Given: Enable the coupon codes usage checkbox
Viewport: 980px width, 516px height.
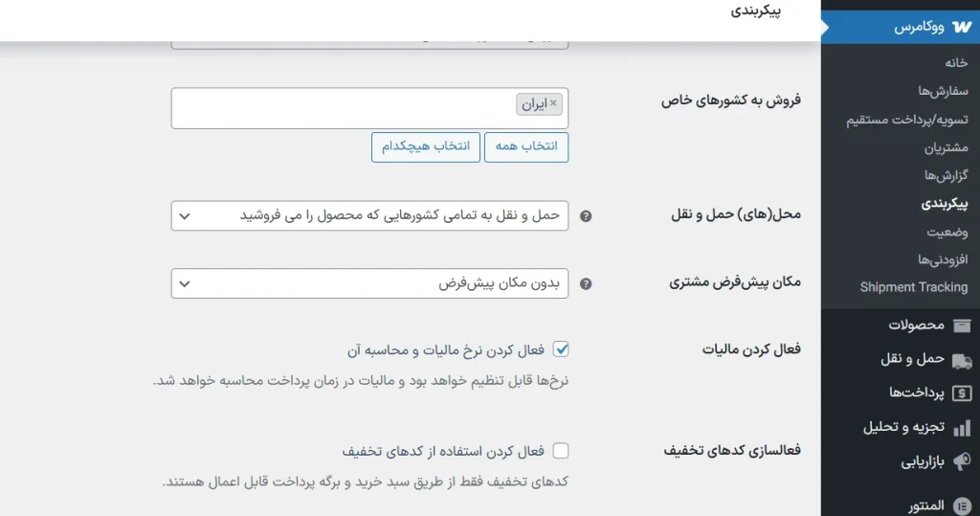Looking at the screenshot, I should point(561,450).
